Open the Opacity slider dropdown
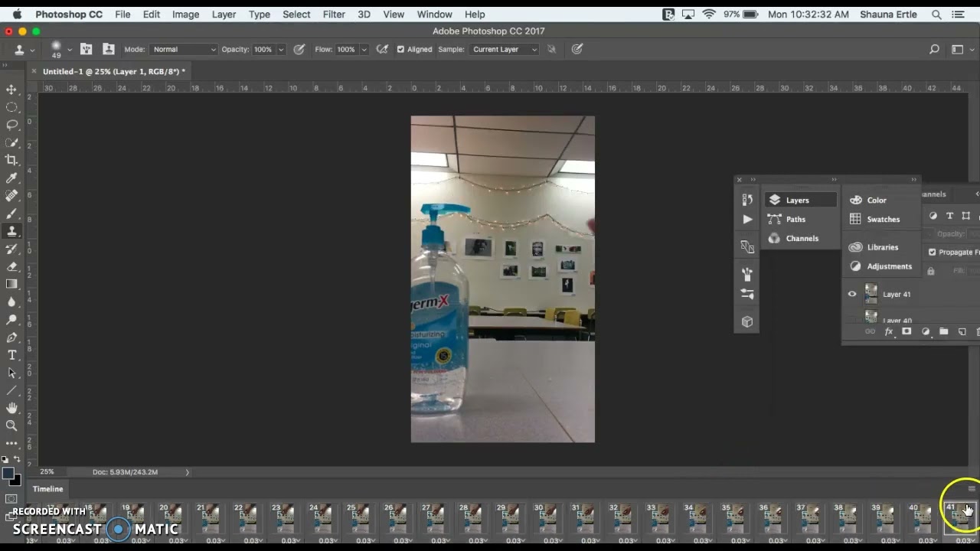980x551 pixels. pos(281,49)
